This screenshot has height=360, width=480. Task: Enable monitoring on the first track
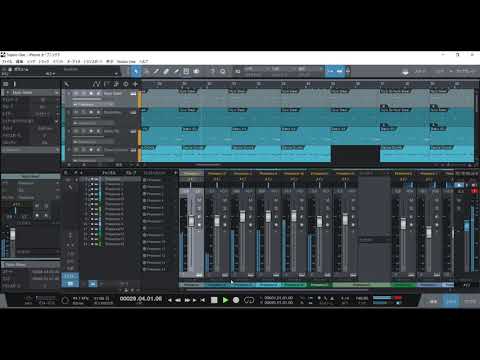98,93
